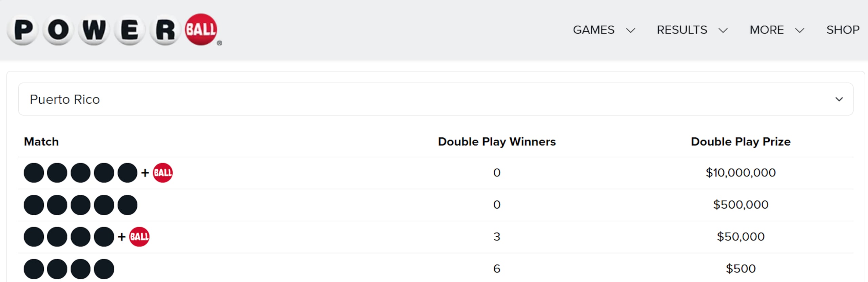Click the white P ball in logo

coord(23,30)
